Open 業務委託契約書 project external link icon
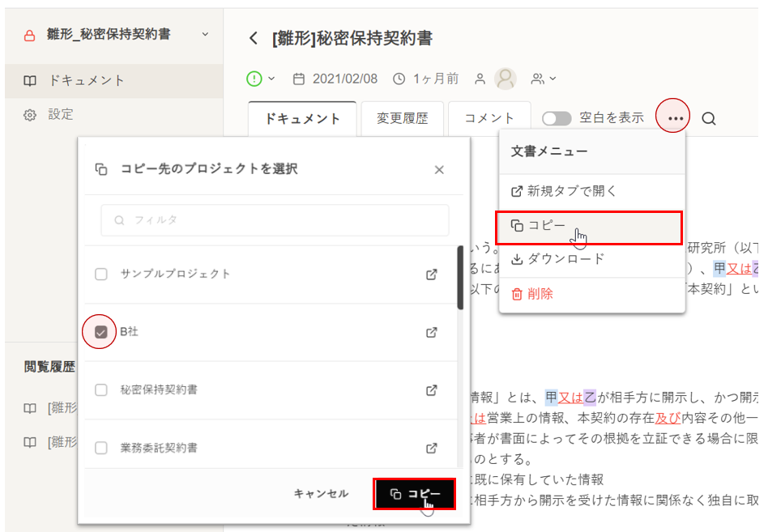This screenshot has height=532, width=768. click(432, 448)
